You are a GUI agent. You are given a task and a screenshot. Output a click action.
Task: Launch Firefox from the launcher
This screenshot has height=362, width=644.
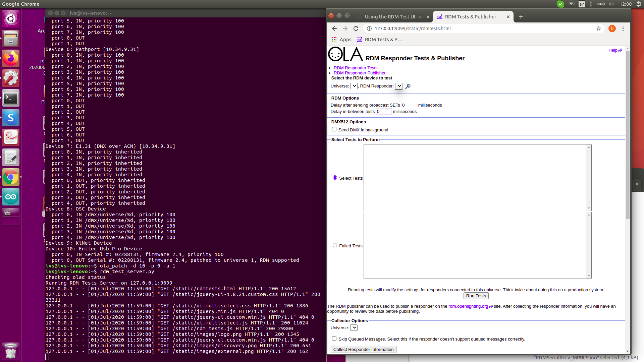pyautogui.click(x=11, y=58)
